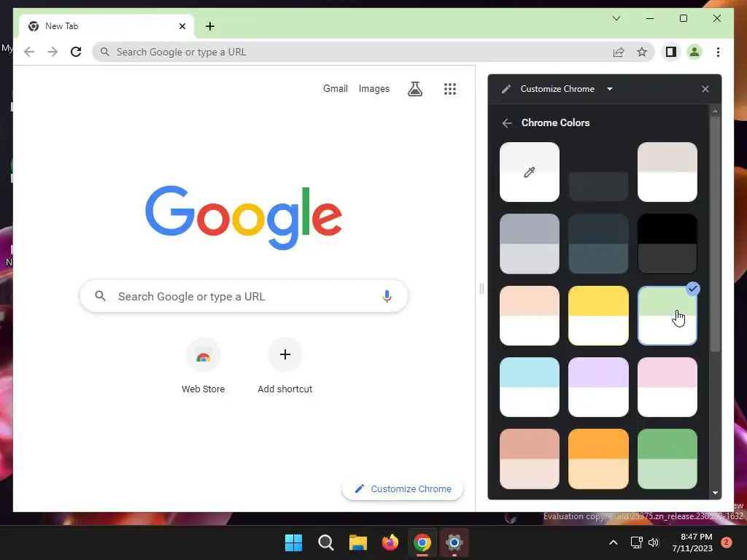
Task: Open Settings app from taskbar
Action: point(454,542)
